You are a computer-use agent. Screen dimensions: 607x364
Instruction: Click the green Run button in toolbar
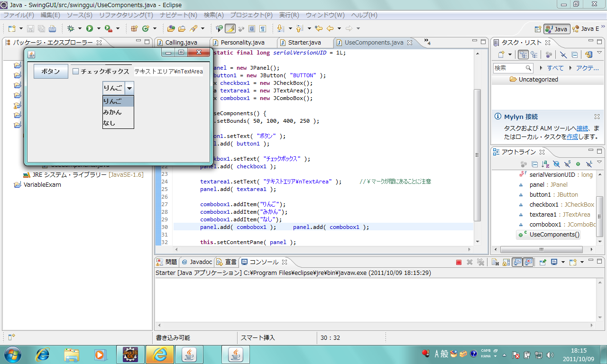[89, 28]
